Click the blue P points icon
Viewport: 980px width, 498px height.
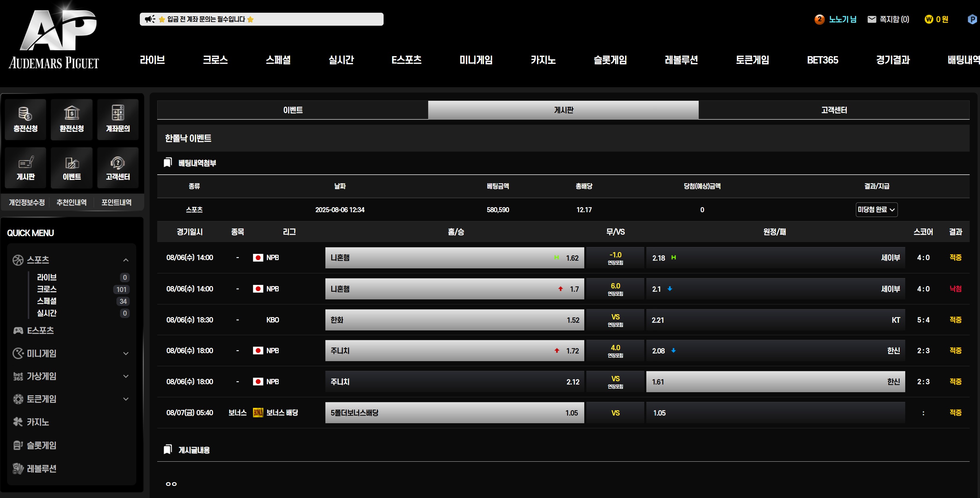972,20
